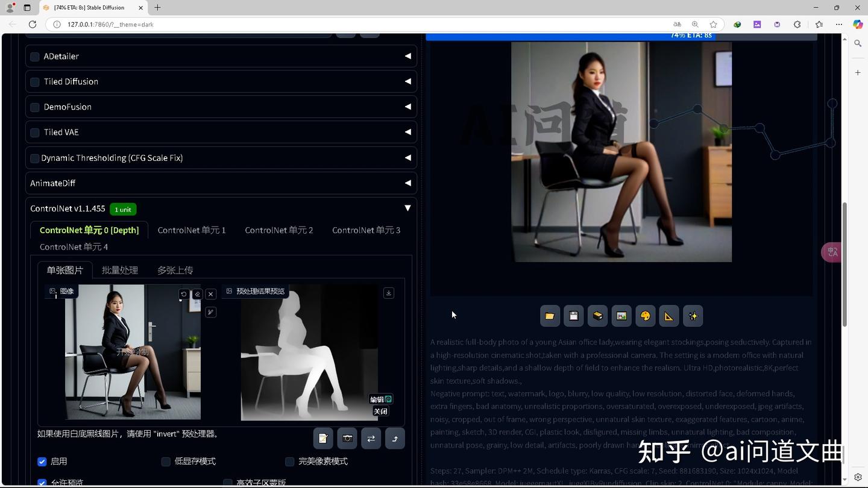Click the 74% ETA progress bar
868x488 pixels.
[x=621, y=35]
